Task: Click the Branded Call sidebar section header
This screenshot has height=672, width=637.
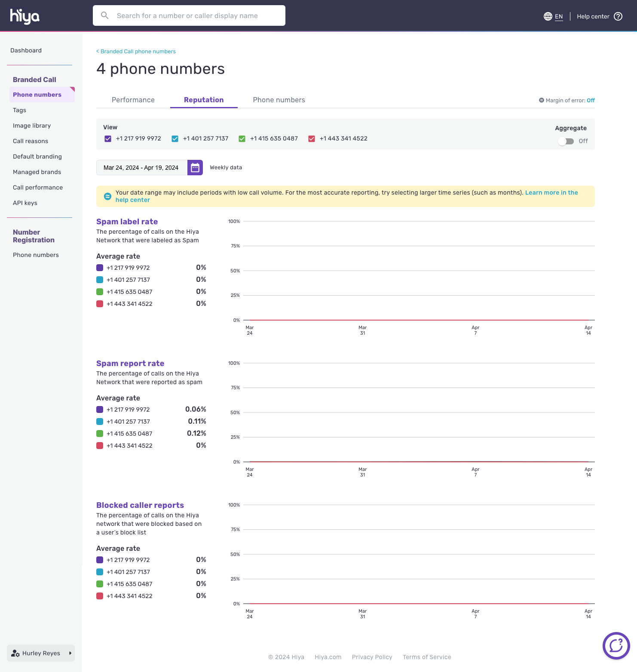Action: (x=34, y=79)
